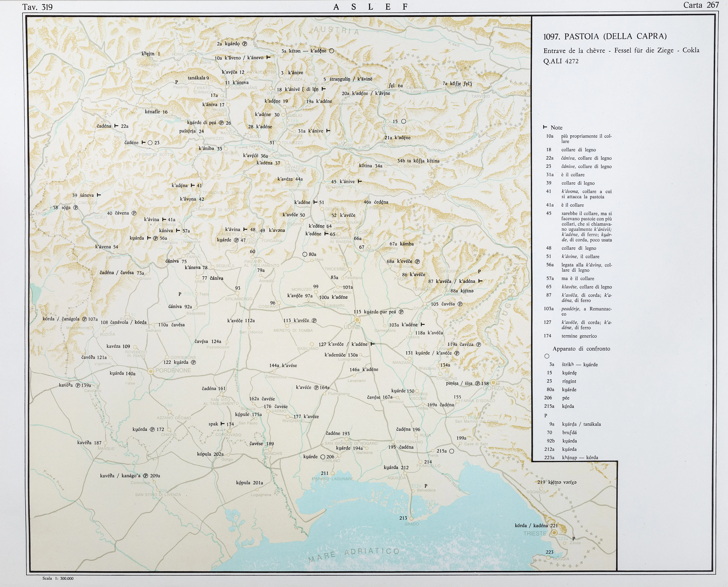Viewport: 728px width, 587px height.
Task: Click the circled P symbol at point 2a
Action: tap(245, 44)
